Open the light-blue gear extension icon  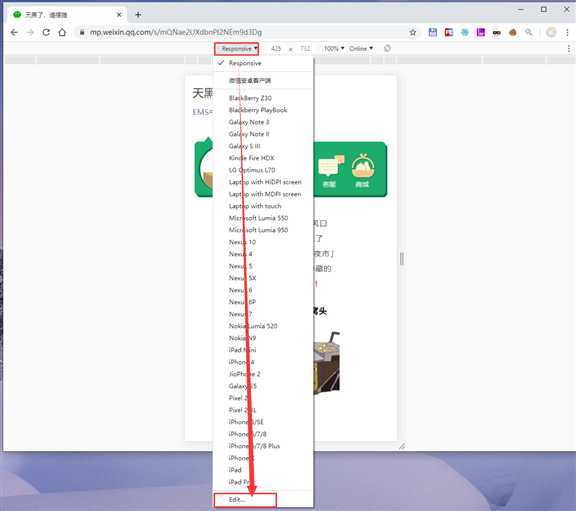[465, 32]
